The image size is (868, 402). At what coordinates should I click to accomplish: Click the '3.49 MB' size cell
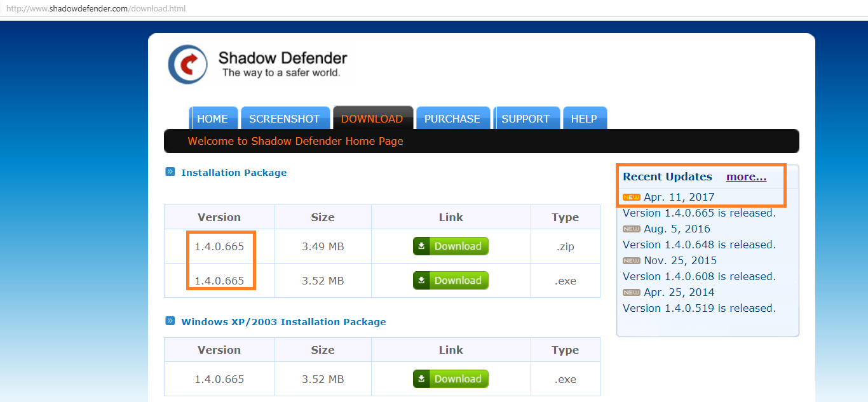tap(323, 246)
